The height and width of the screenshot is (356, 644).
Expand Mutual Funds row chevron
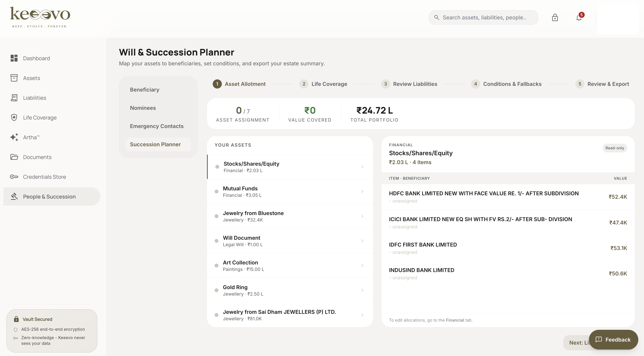[x=362, y=191]
